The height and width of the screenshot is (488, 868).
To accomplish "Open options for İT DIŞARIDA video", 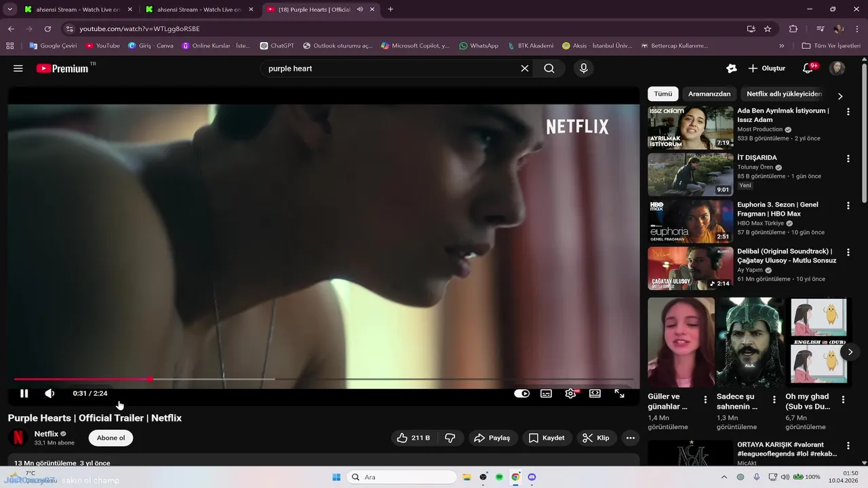I will [848, 159].
